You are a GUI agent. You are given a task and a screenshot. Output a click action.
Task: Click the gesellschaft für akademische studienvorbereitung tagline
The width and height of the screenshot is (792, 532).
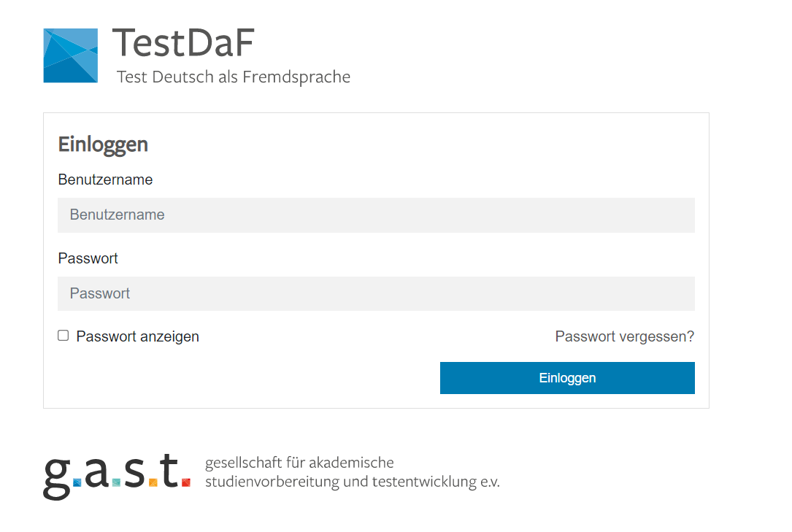pos(352,472)
